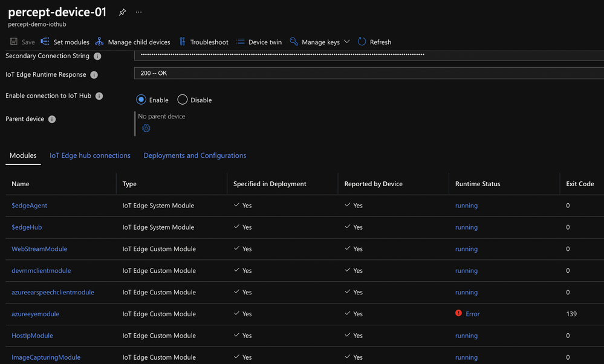Click the Set modules icon
Viewport: 604px width, 364px height.
[45, 42]
